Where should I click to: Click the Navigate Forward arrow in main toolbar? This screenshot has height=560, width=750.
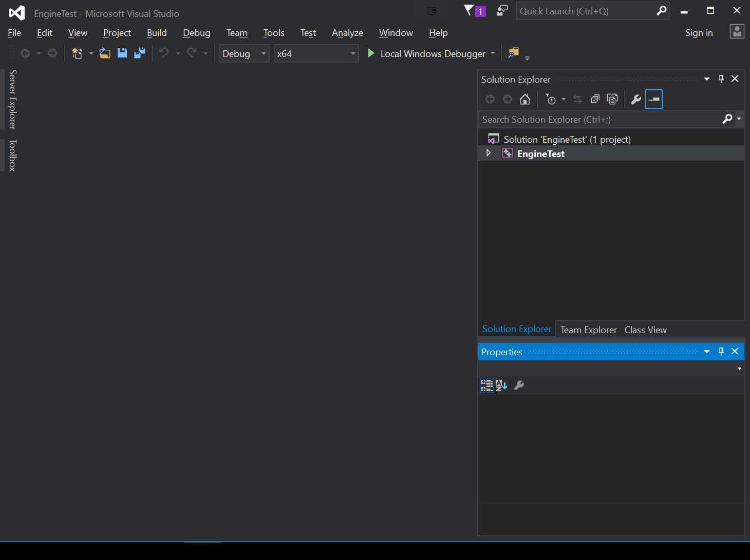52,53
